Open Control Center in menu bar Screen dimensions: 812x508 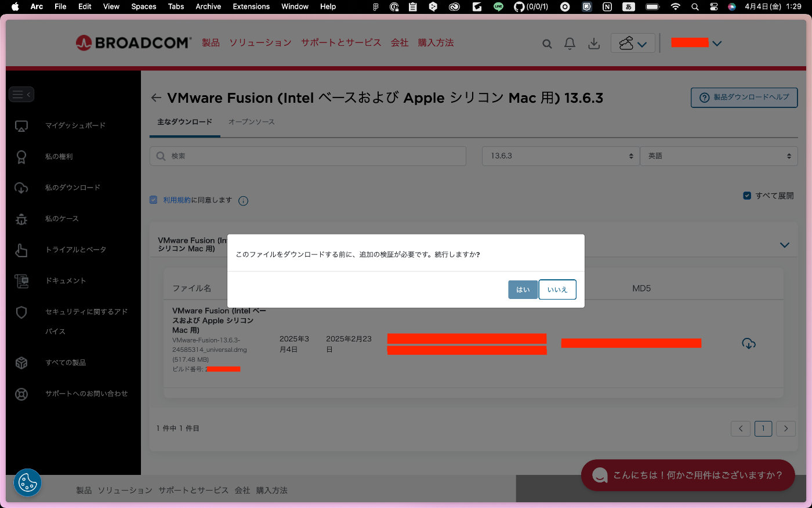(714, 7)
